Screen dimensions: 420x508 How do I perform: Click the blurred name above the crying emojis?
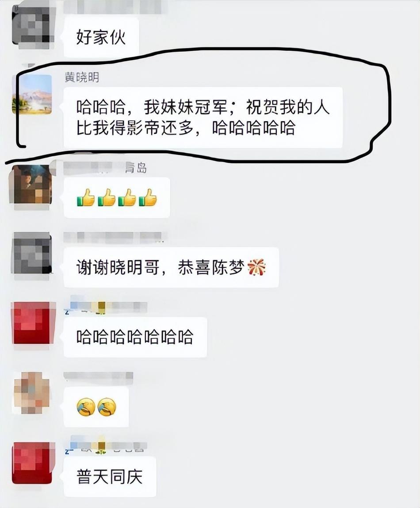(x=98, y=377)
